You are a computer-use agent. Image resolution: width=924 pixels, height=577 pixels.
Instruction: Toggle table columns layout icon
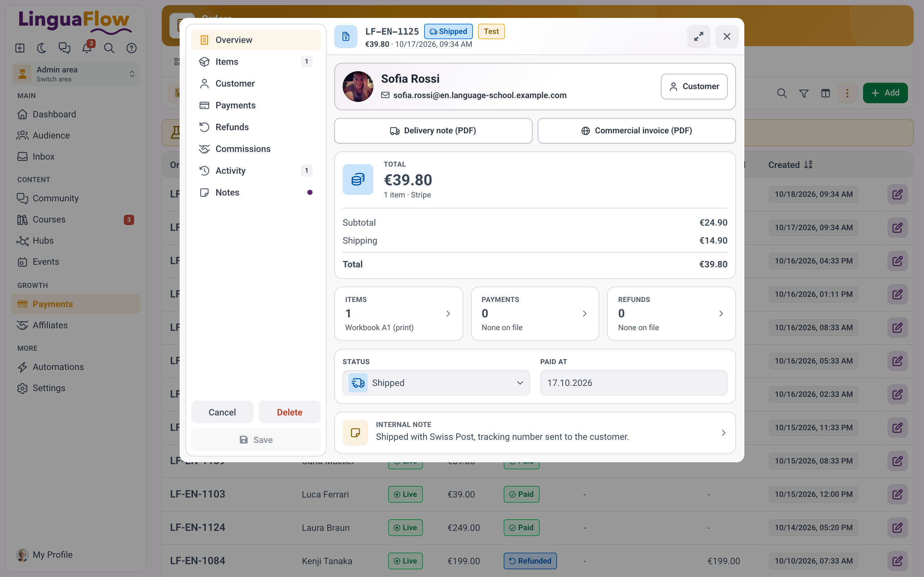pos(826,93)
